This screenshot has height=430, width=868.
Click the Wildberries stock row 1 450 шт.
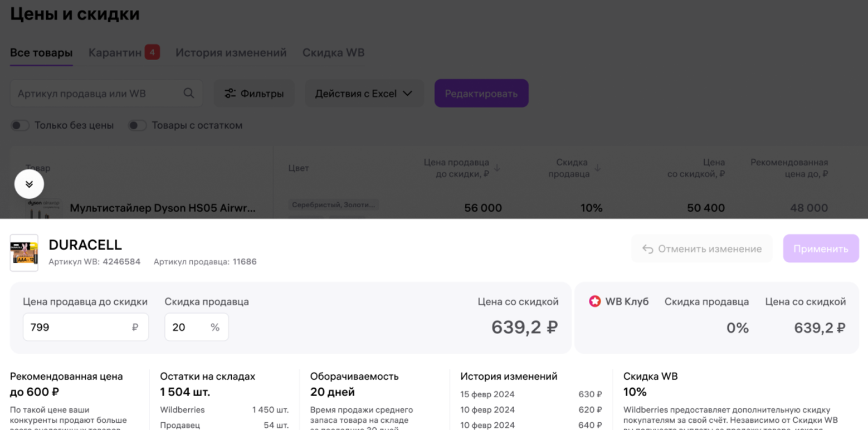pyautogui.click(x=224, y=410)
